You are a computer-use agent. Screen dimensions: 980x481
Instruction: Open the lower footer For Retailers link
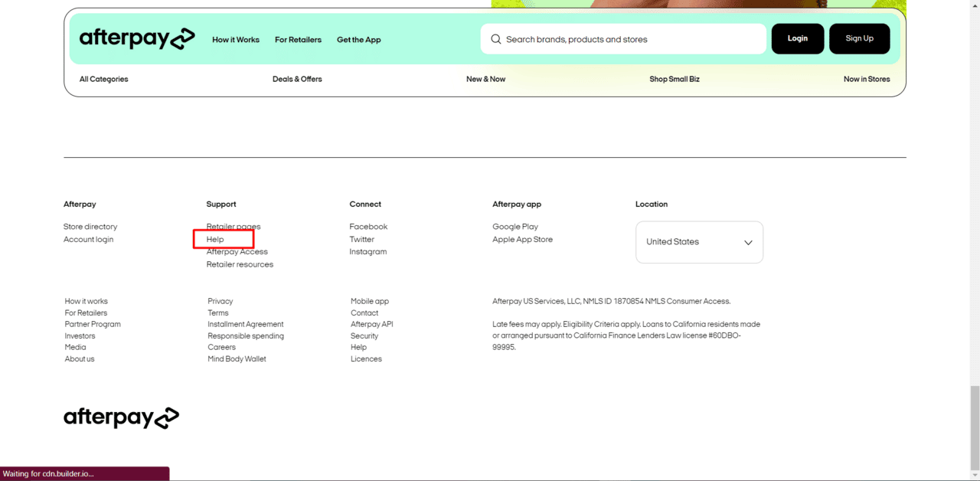tap(86, 313)
